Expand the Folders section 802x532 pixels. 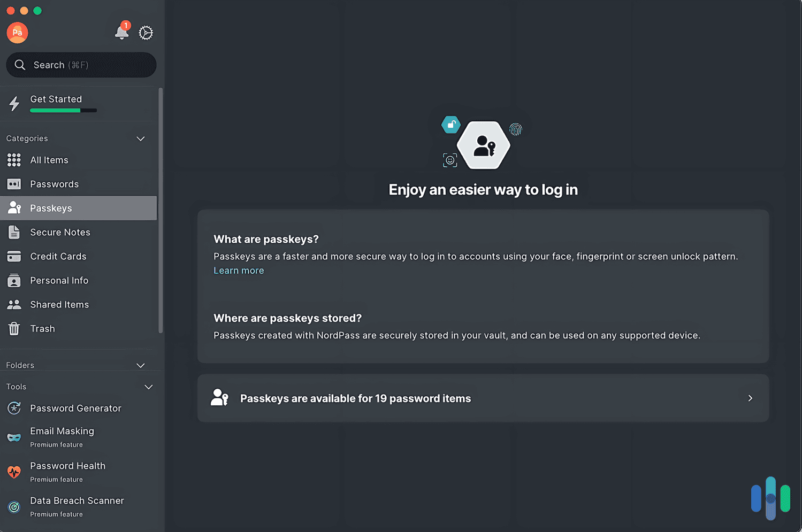140,365
